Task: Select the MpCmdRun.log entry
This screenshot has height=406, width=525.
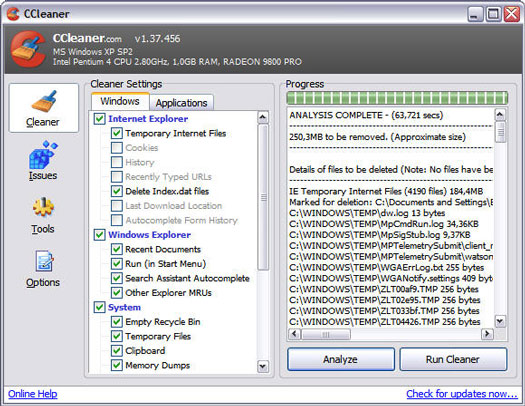Action: pyautogui.click(x=384, y=224)
